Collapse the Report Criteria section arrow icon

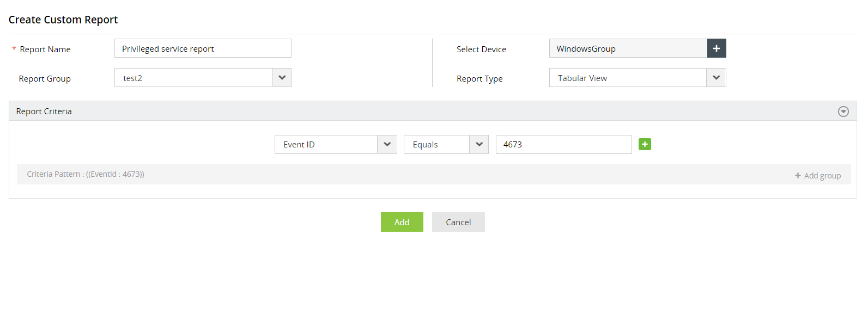843,112
